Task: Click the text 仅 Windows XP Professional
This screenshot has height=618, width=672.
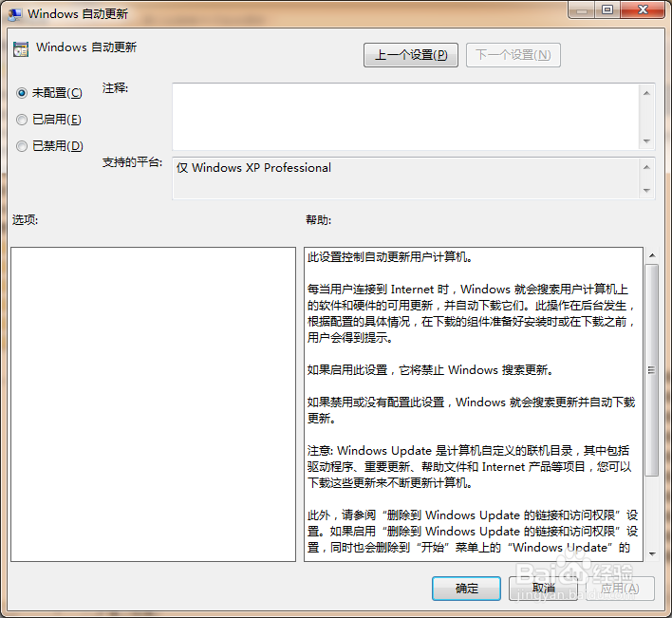Action: [253, 168]
